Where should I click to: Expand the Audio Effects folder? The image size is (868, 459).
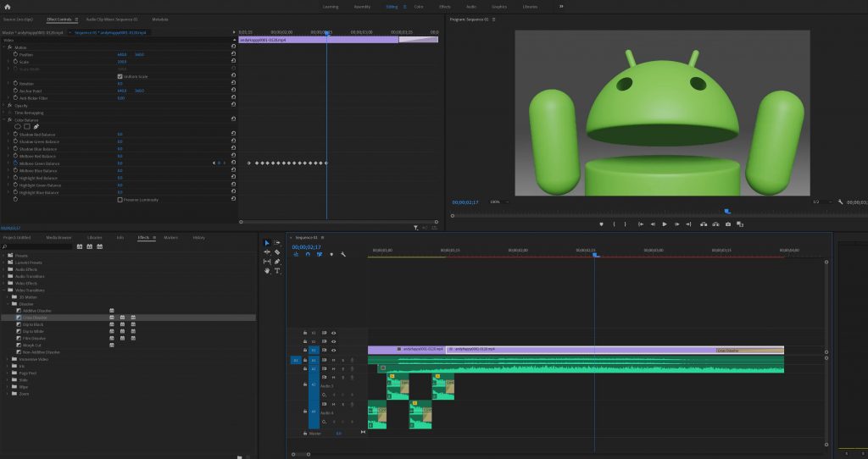4,269
